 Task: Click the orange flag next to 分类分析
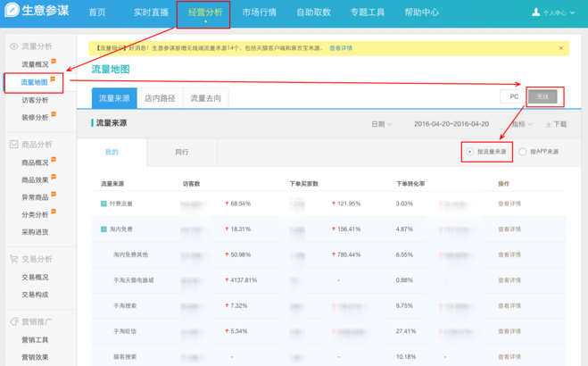(54, 212)
